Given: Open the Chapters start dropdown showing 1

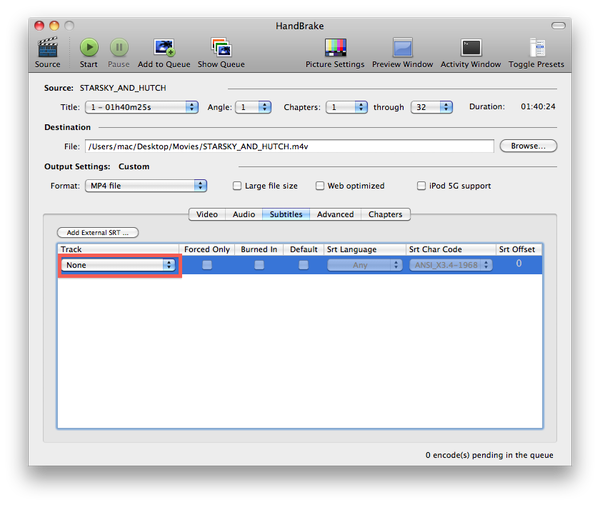Looking at the screenshot, I should pos(347,107).
